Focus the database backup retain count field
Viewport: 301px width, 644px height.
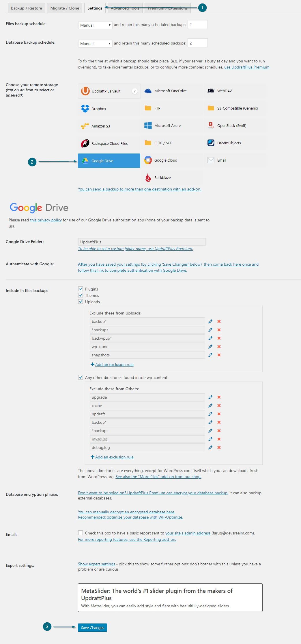(x=198, y=43)
